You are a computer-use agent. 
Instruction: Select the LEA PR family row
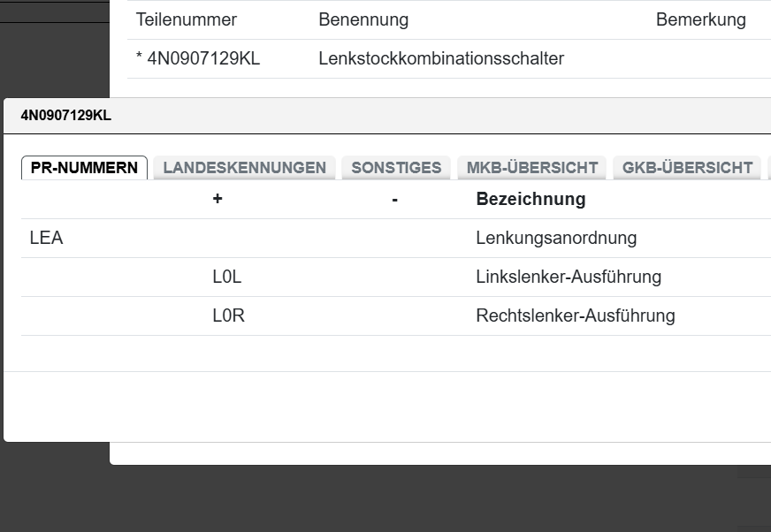click(46, 239)
